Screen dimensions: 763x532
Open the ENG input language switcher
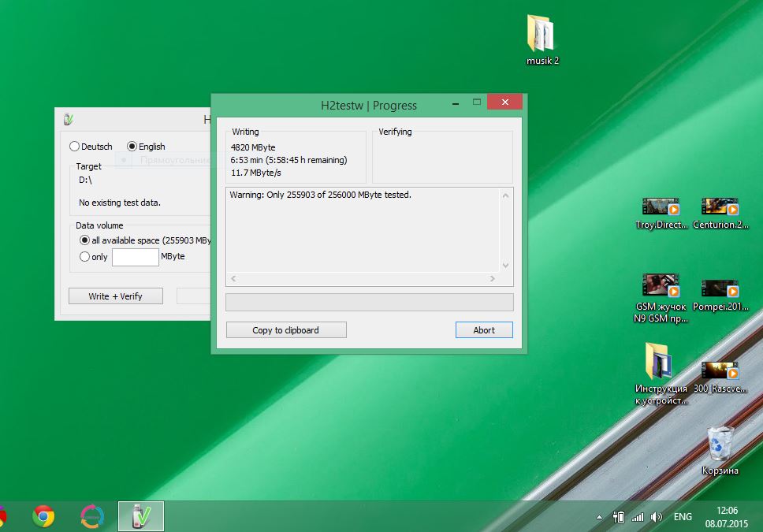(x=683, y=517)
